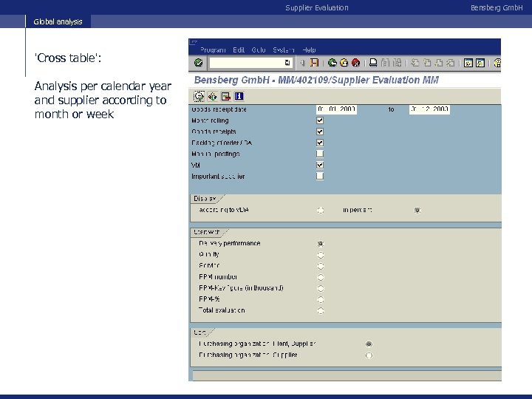Viewport: 532px width, 399px height.
Task: Open the Program menu
Action: 213,50
